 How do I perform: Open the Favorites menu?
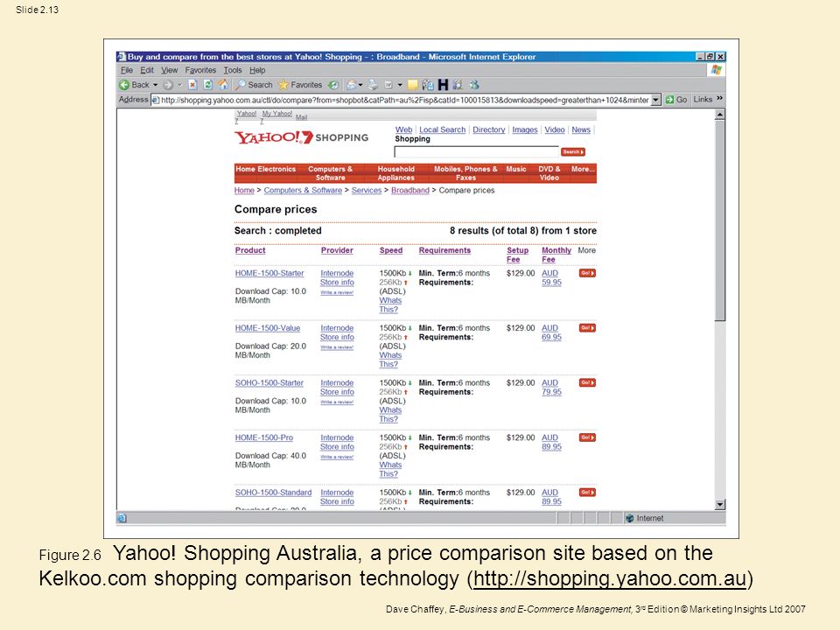coord(200,70)
